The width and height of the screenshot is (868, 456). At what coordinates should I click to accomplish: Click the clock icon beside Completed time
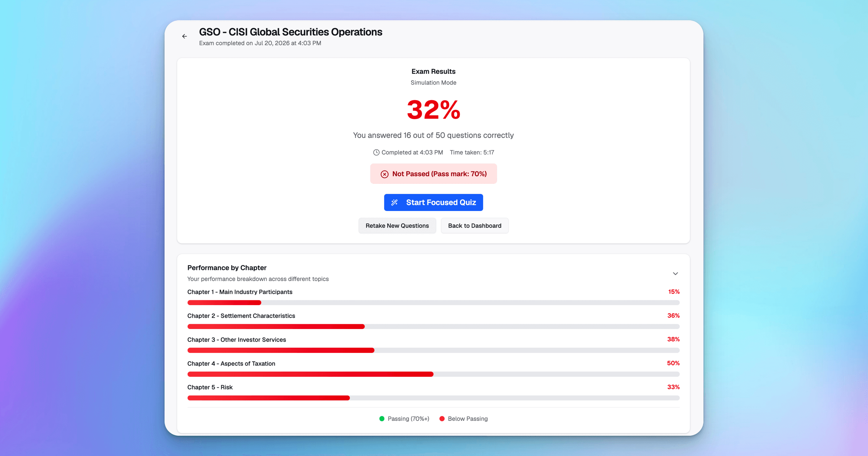pos(376,152)
